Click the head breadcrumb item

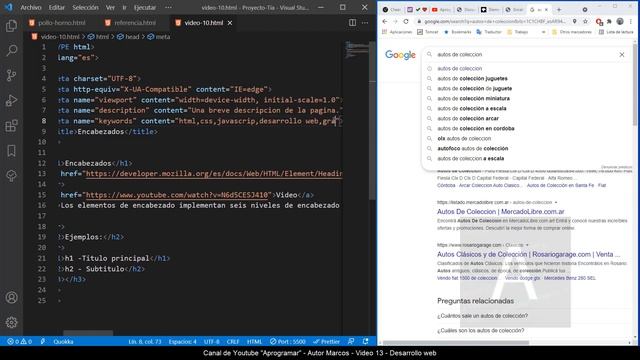tap(128, 37)
